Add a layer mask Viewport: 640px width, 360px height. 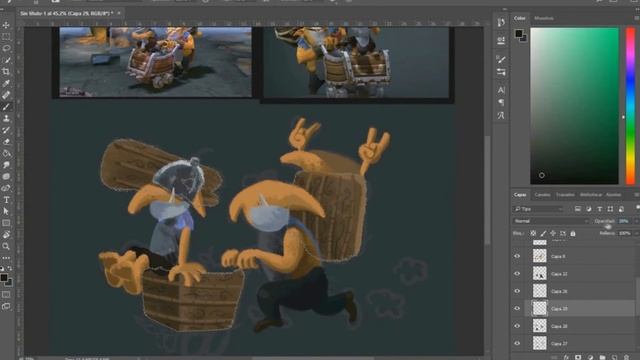(578, 357)
